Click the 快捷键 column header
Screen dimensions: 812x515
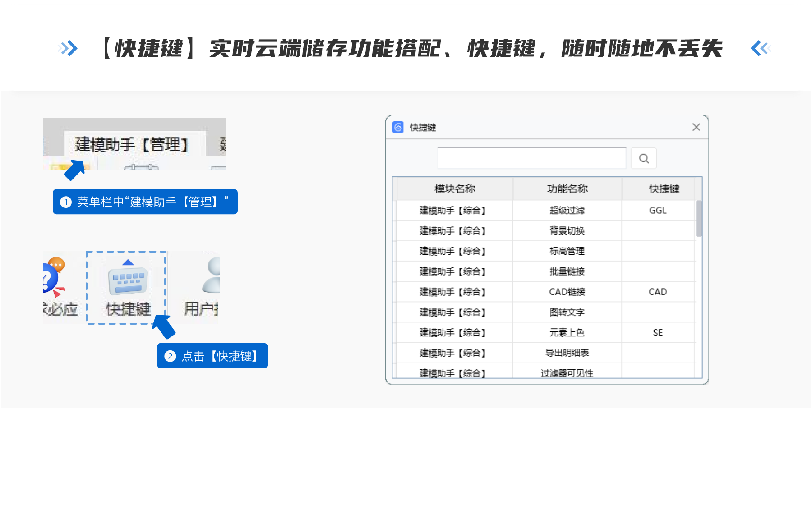pyautogui.click(x=664, y=189)
